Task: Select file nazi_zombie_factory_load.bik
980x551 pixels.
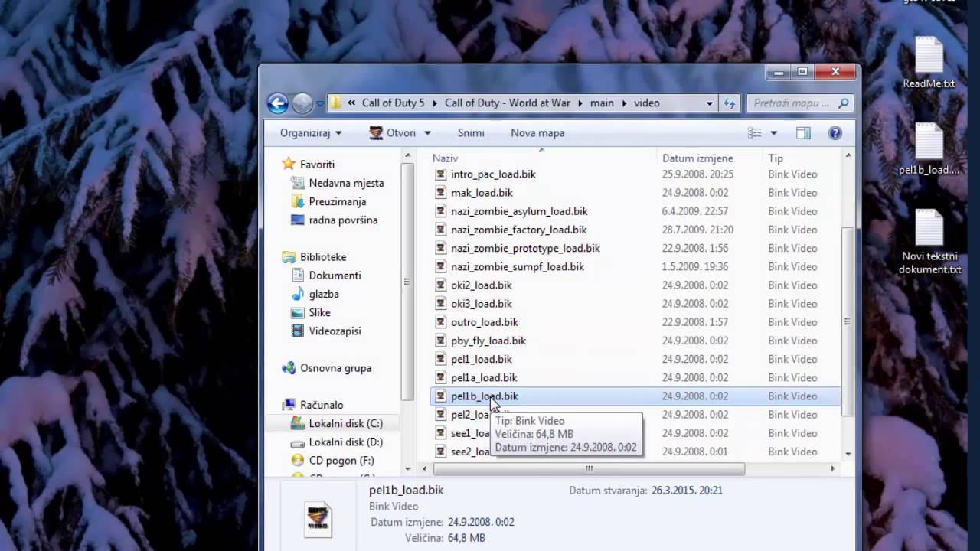Action: click(518, 230)
